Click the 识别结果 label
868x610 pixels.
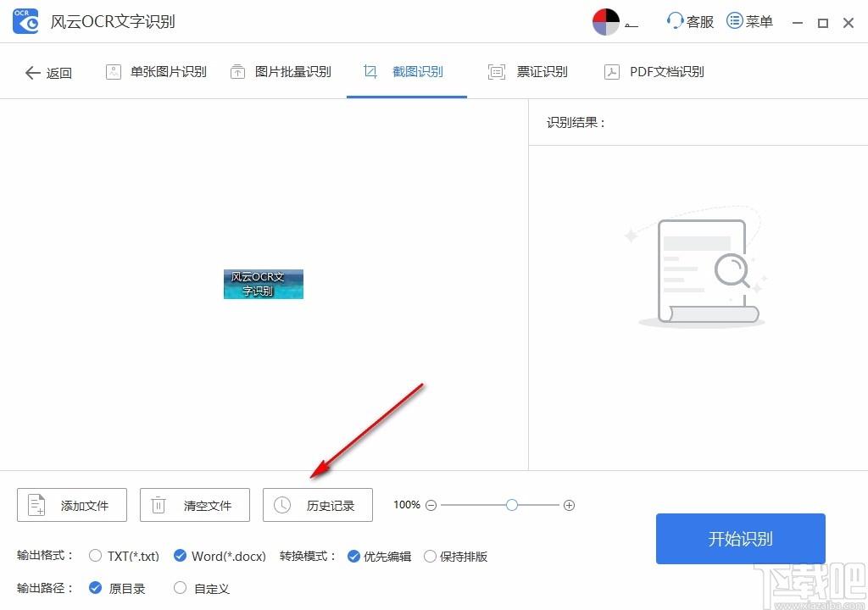click(x=576, y=122)
